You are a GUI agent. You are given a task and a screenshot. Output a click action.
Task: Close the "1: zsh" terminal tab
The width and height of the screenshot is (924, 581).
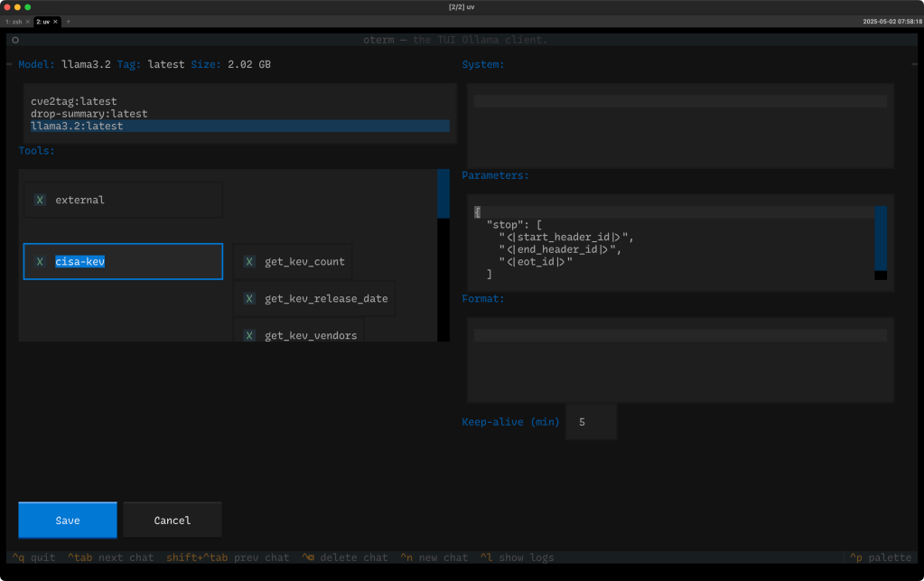point(28,21)
